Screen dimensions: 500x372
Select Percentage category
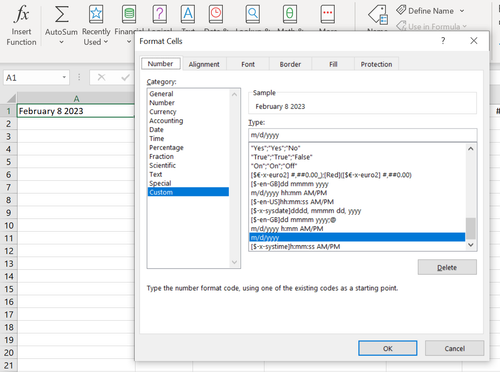188,147
